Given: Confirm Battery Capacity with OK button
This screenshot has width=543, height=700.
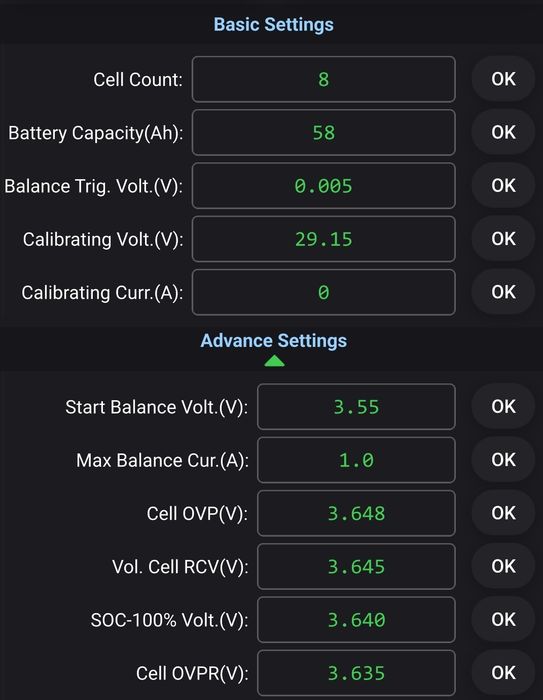Looking at the screenshot, I should click(503, 132).
